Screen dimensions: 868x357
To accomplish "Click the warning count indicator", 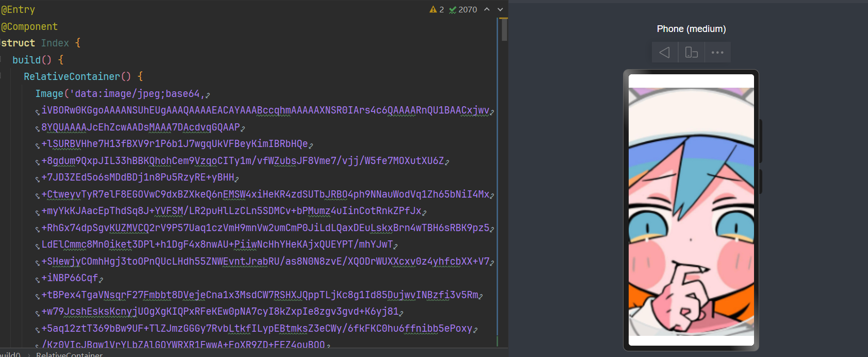I will point(437,9).
